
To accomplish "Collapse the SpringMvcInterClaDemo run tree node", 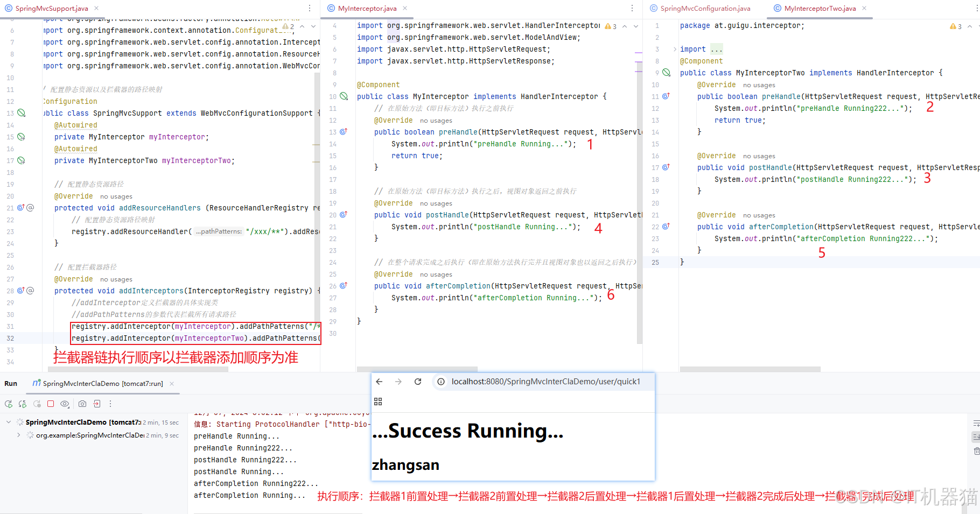I will [9, 423].
